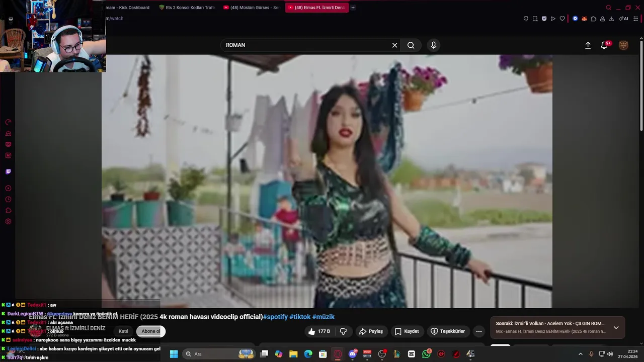644x362 pixels.
Task: Click the pin icon in browser toolbar
Action: 526,19
